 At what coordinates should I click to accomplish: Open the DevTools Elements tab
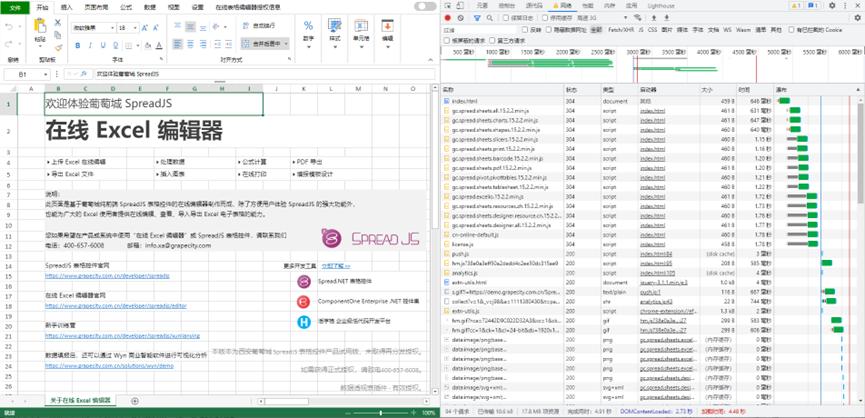(482, 5)
